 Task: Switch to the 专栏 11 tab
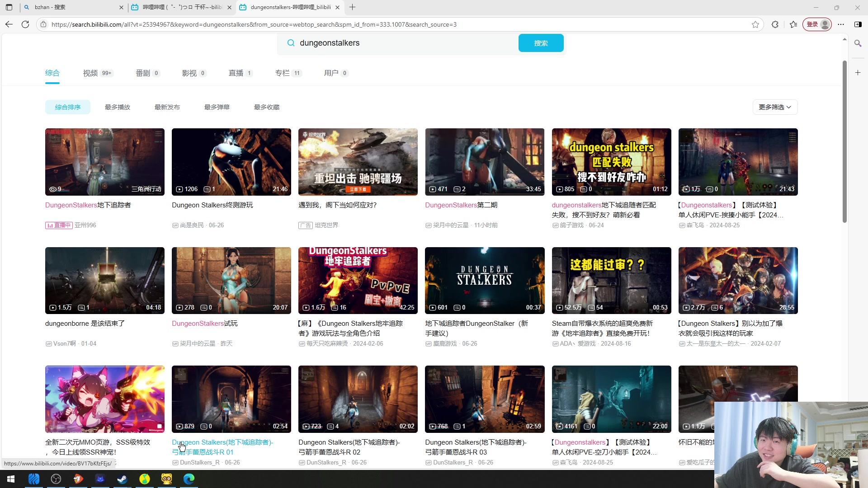288,73
